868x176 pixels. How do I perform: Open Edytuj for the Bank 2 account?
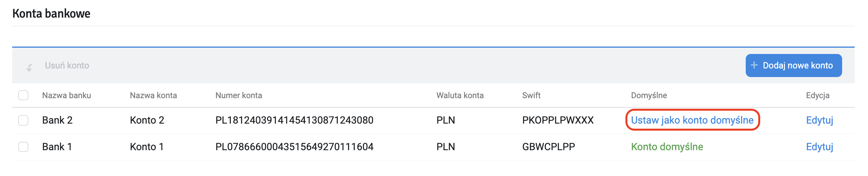tap(819, 120)
